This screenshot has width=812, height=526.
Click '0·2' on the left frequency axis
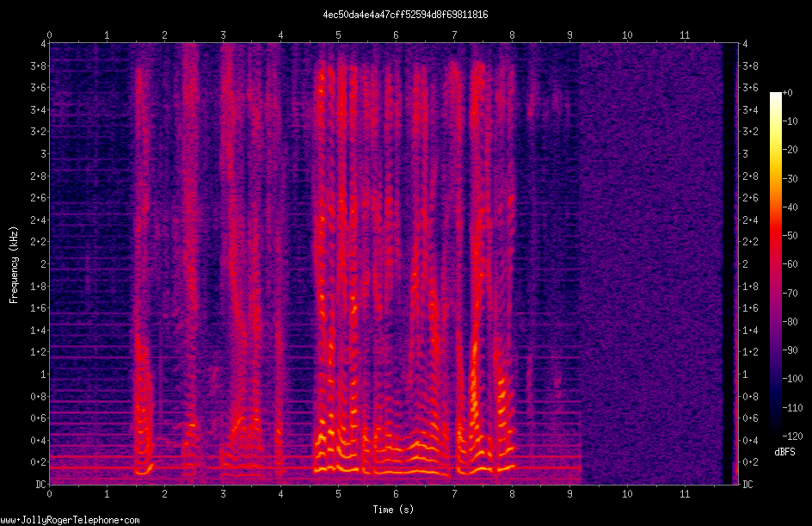coord(39,462)
